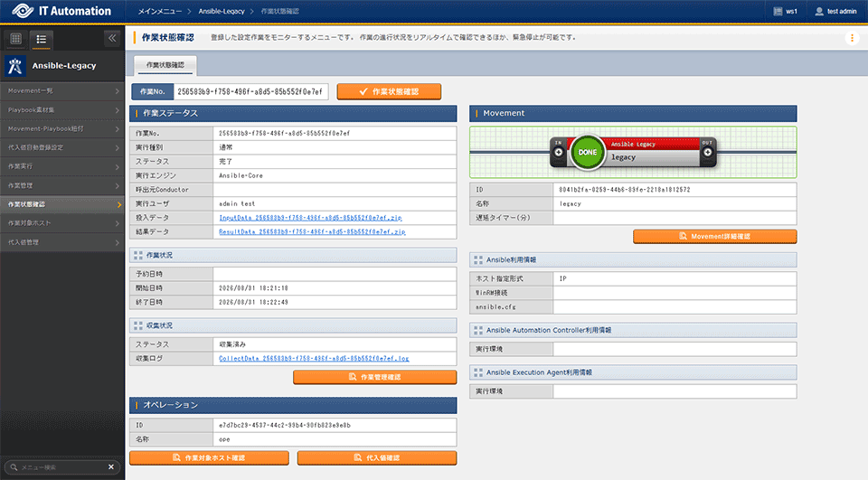Image resolution: width=868 pixels, height=480 pixels.
Task: Clear the menu search with X icon
Action: 110,466
